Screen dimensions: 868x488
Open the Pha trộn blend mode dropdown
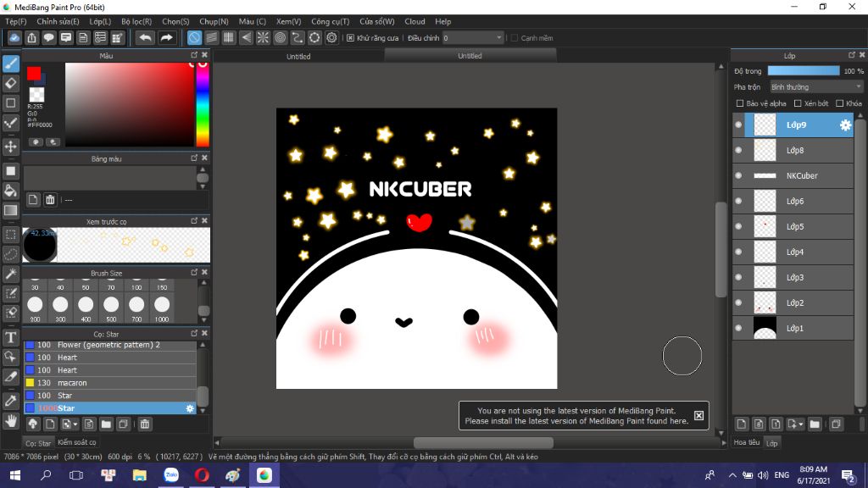[816, 87]
